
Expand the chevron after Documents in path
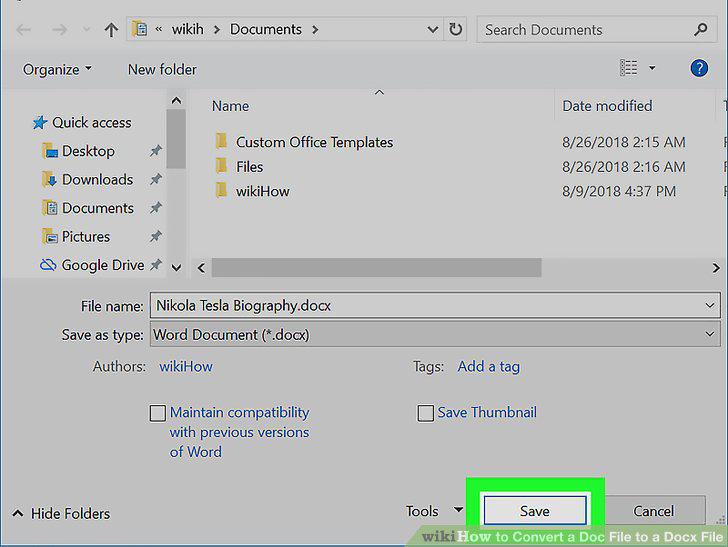(316, 30)
